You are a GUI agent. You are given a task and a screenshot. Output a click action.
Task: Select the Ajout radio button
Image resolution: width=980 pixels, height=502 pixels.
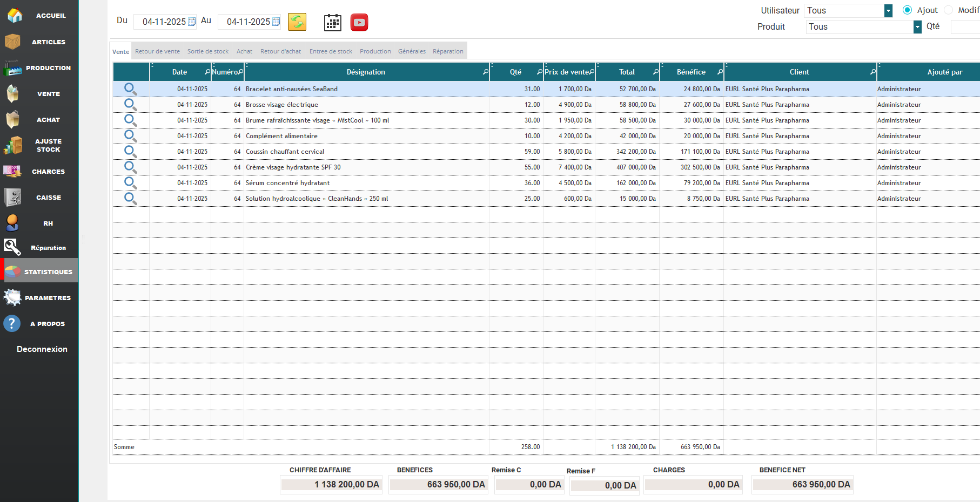(x=907, y=10)
